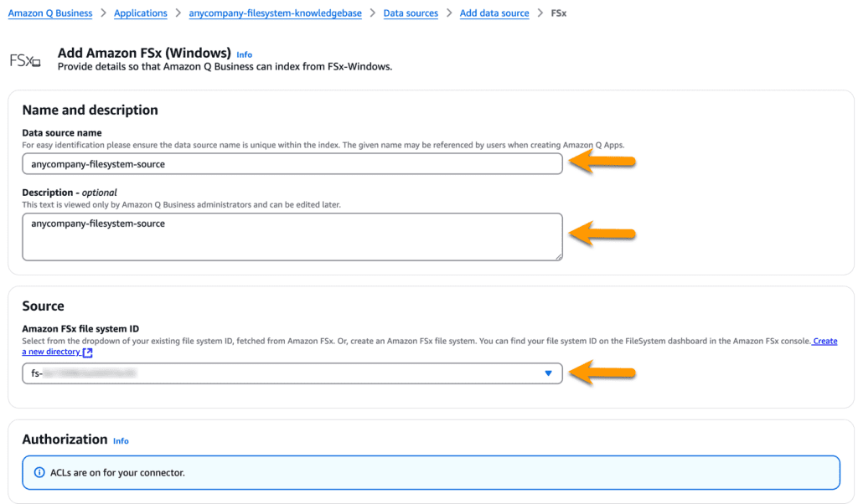The image size is (858, 504).
Task: Click the resize handle of Description textarea
Action: click(557, 255)
